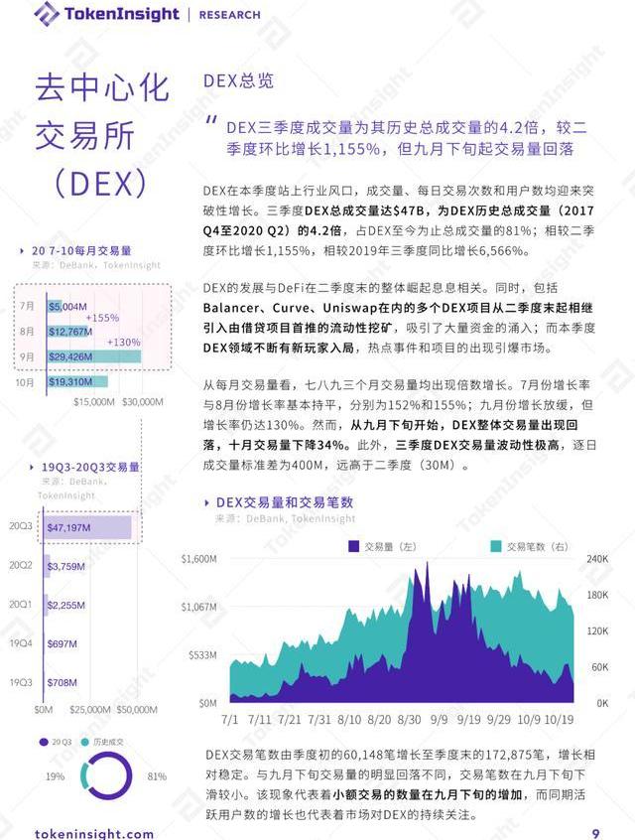Select the 20 7-10每月交易量 chart title
Image resolution: width=635 pixels, height=840 pixels.
click(81, 251)
